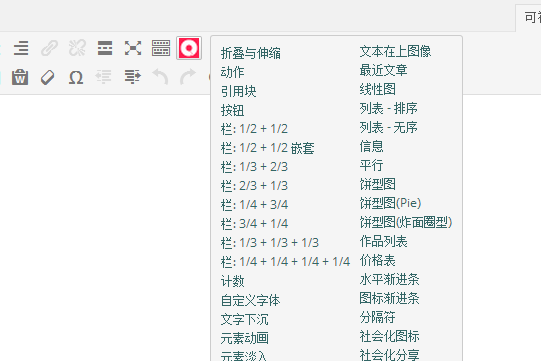
Task: Select 折叠与伸缩 shortcode menu item
Action: (250, 53)
